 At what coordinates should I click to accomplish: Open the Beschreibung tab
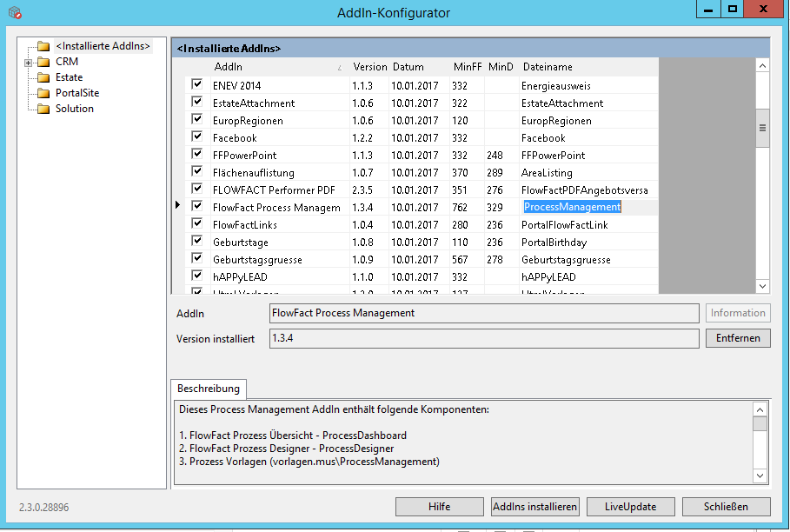point(209,389)
